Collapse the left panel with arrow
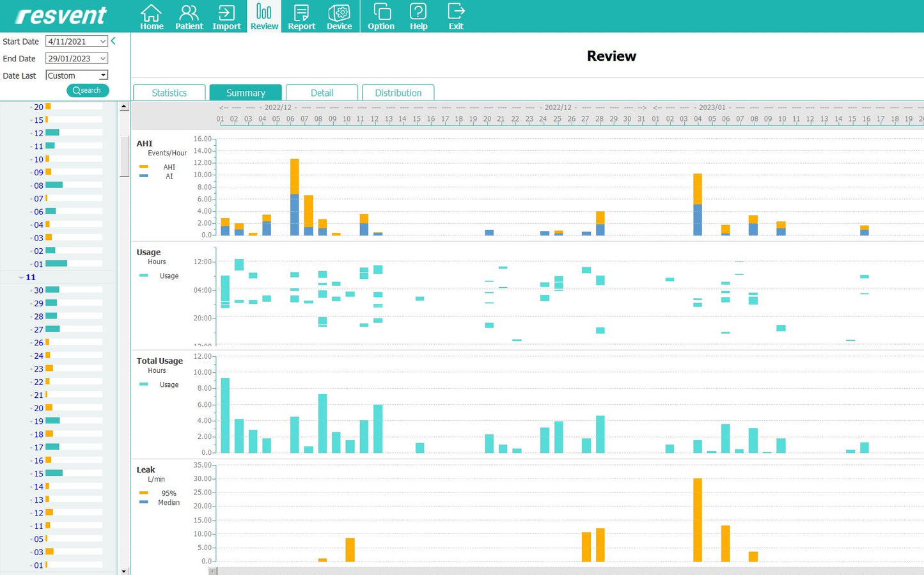Viewport: 924px width, 575px height. [114, 41]
